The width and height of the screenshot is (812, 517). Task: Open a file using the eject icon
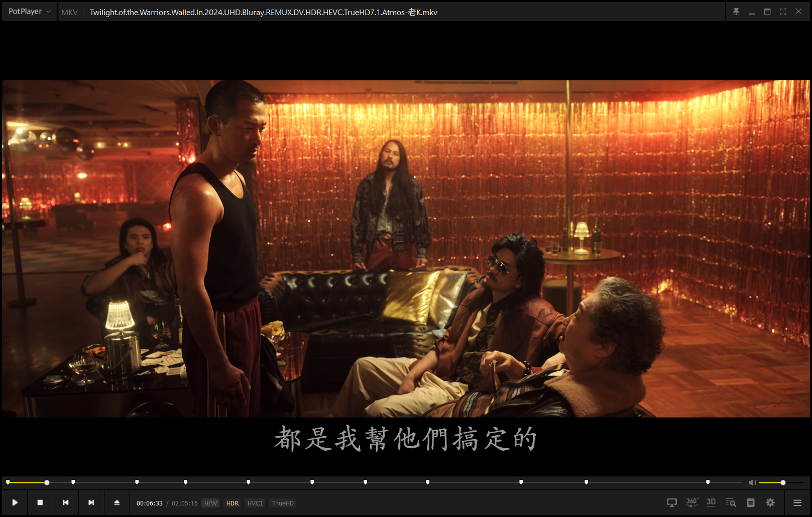click(117, 502)
